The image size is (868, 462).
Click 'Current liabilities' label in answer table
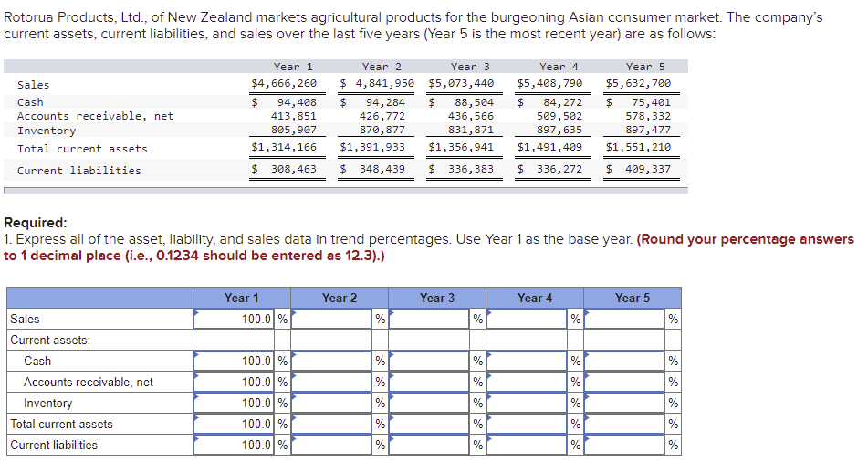[x=54, y=445]
